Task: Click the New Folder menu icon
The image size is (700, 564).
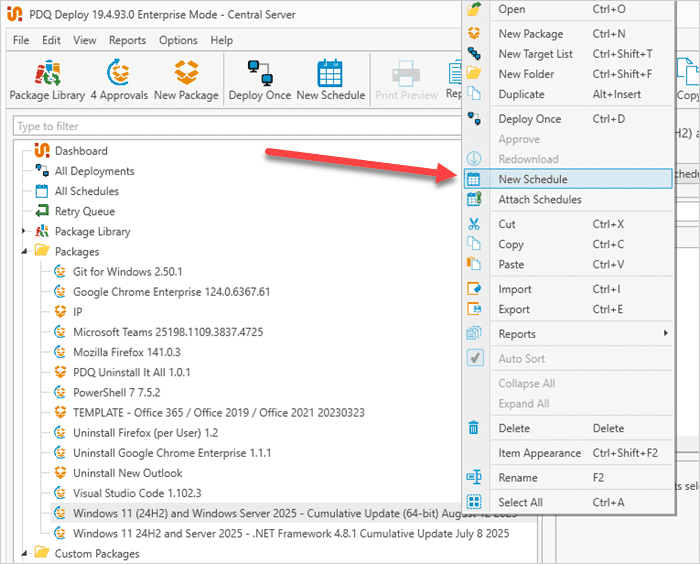Action: point(474,73)
